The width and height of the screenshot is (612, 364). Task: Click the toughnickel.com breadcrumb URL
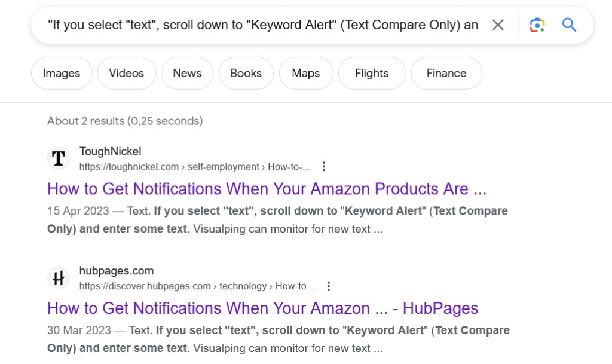[x=194, y=167]
